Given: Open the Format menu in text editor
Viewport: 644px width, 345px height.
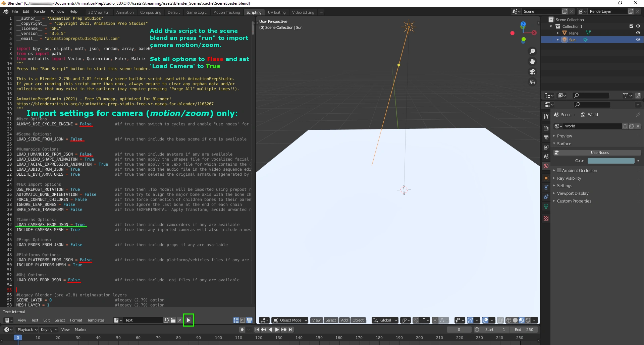Looking at the screenshot, I should [76, 320].
